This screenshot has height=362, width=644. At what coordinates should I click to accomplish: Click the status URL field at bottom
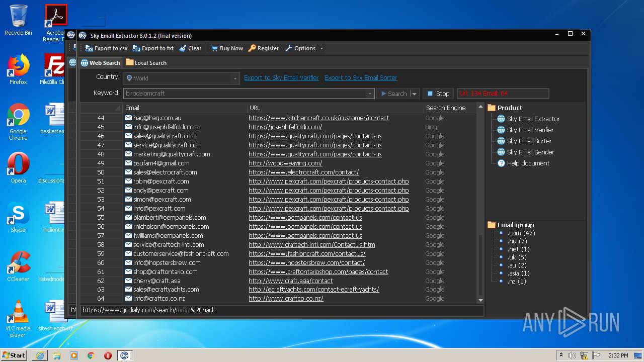(282, 310)
